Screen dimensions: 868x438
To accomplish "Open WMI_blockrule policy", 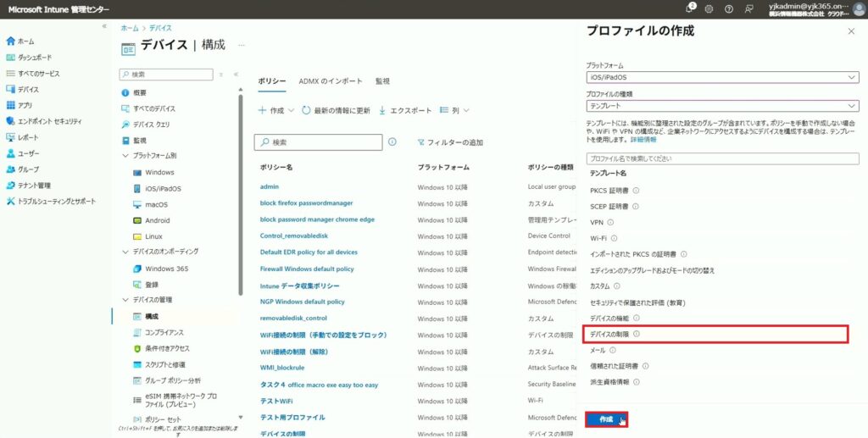I will pyautogui.click(x=282, y=367).
